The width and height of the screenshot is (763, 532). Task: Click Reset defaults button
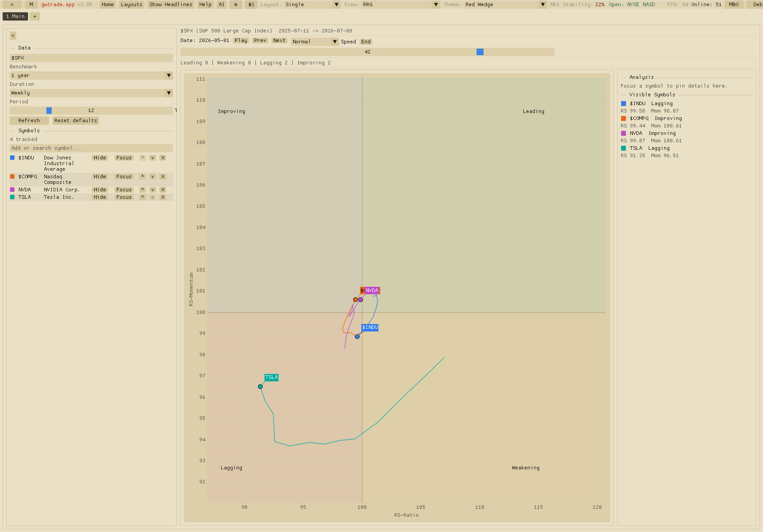click(x=76, y=120)
